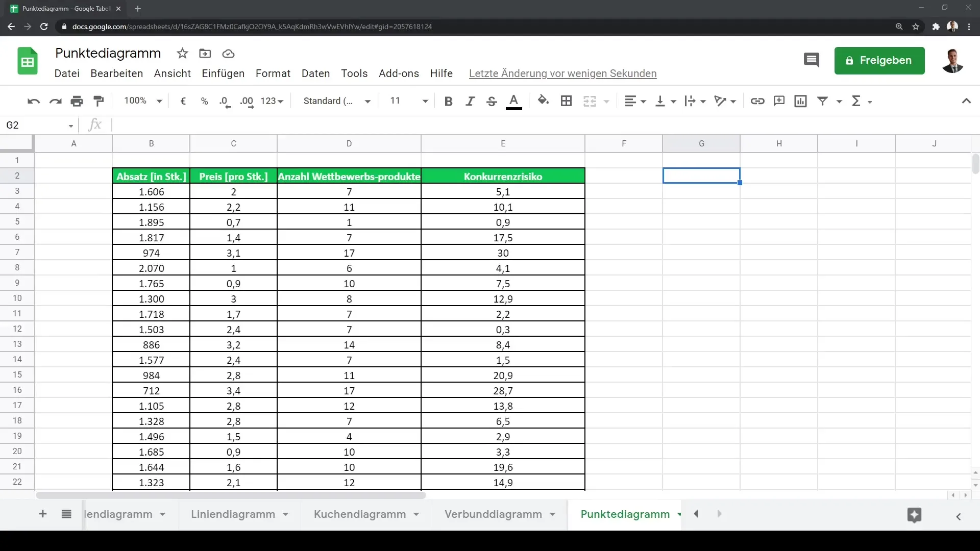Collapse the menus with chevron up
The height and width of the screenshot is (551, 980).
coord(966,101)
